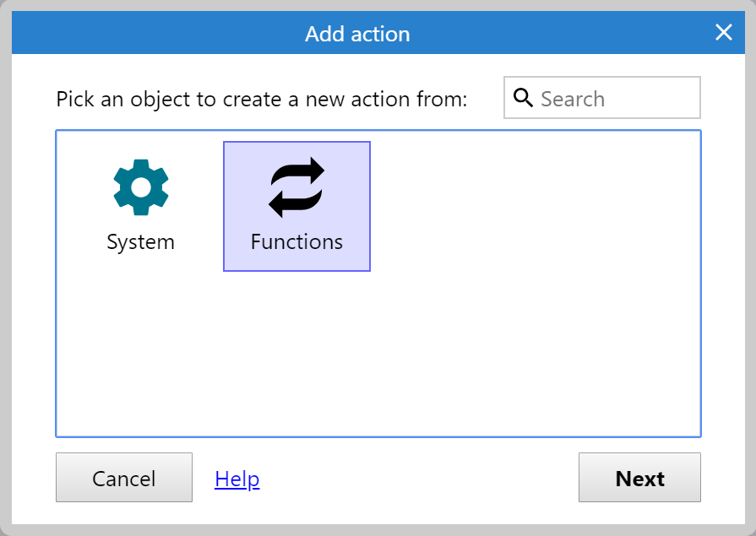Click the search icon inside the Search field
Viewport: 756px width, 536px height.
point(524,98)
